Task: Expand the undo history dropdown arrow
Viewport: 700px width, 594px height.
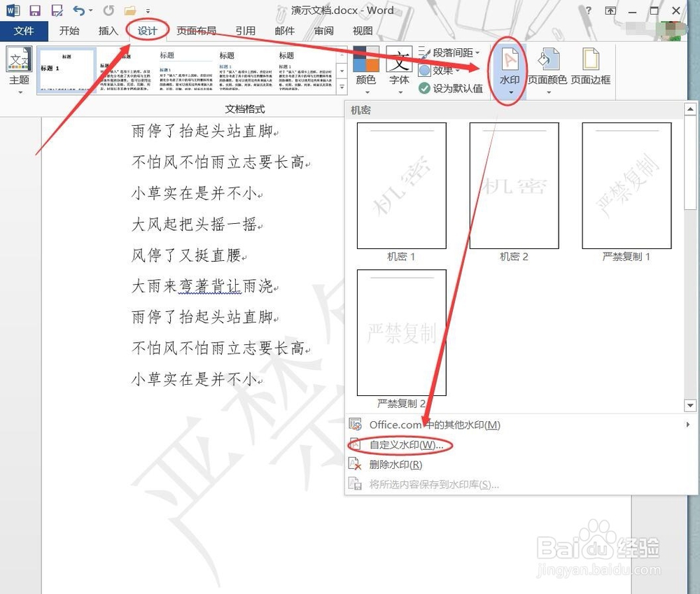Action: pos(90,10)
